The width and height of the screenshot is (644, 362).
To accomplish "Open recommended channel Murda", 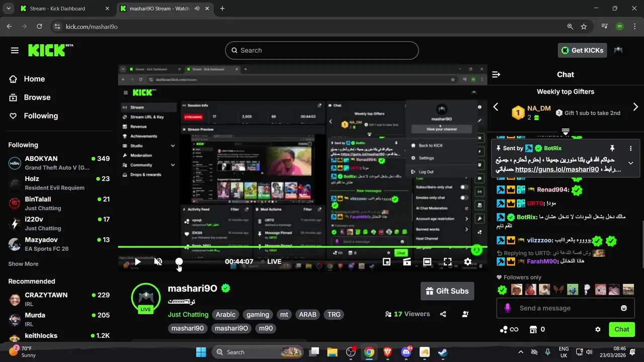I will point(59,320).
